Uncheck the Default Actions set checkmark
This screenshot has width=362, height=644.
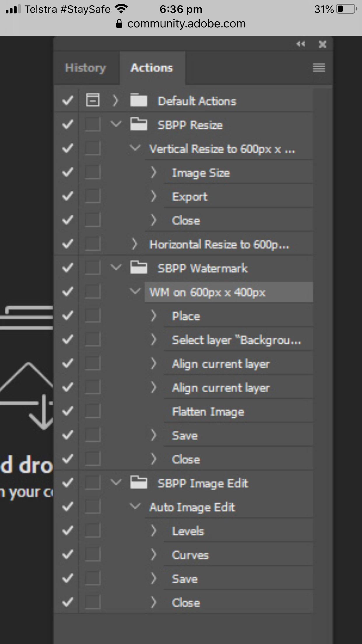68,101
